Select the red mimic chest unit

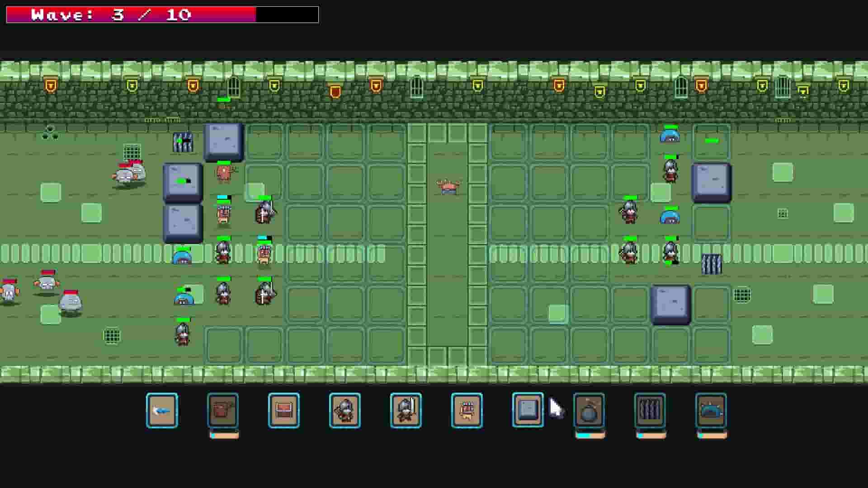click(222, 410)
